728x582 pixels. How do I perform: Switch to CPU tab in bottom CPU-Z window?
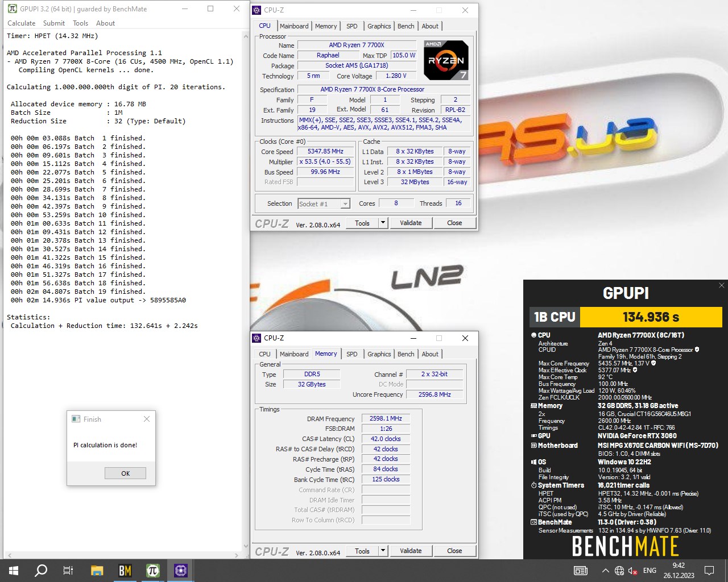[x=265, y=354]
